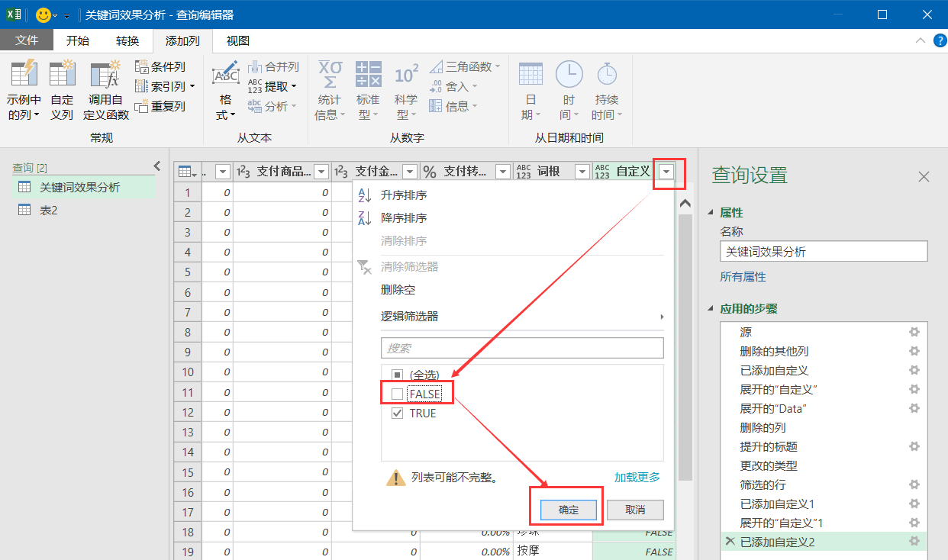
Task: Open the help question mark icon
Action: (940, 40)
